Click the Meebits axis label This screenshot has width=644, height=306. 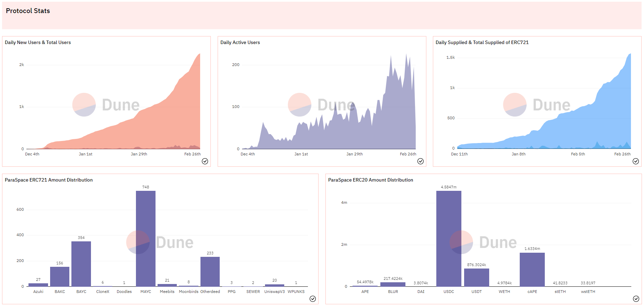167,292
